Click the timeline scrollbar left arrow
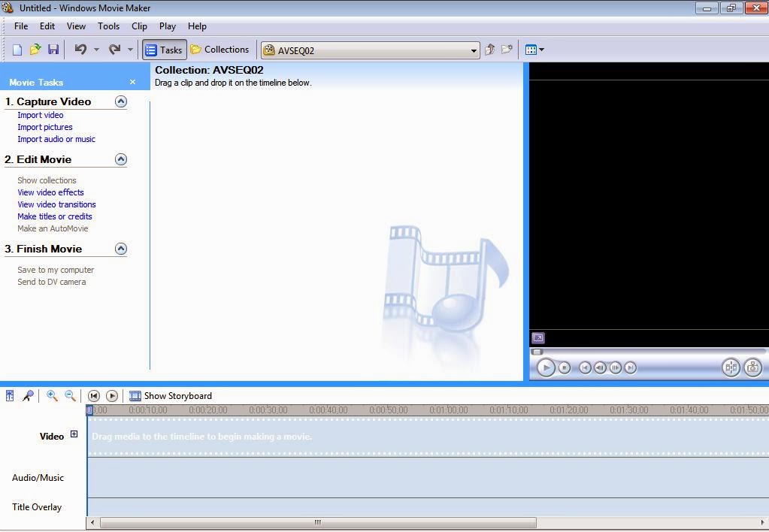769x532 pixels. pyautogui.click(x=92, y=522)
